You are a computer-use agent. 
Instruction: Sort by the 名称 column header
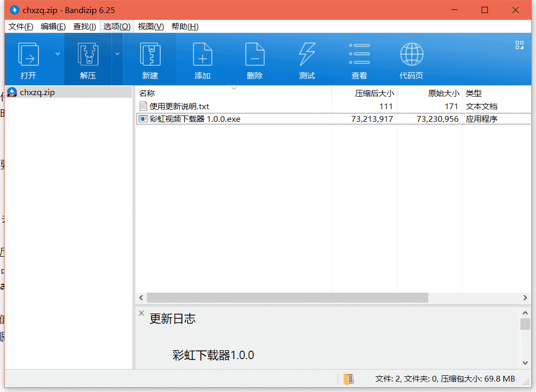233,94
